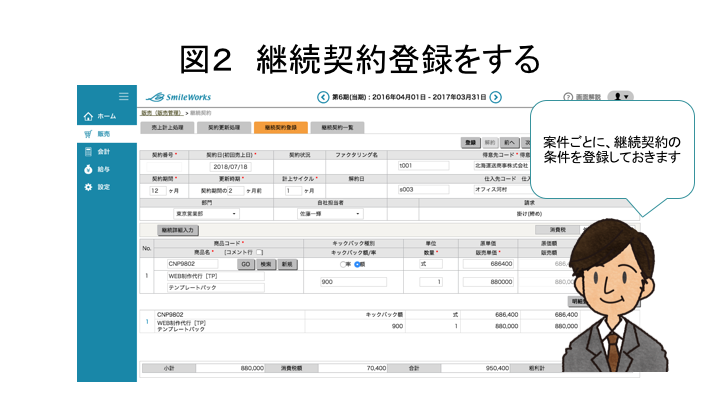
Task: Select the 継続契約登録 tab
Action: pyautogui.click(x=281, y=128)
